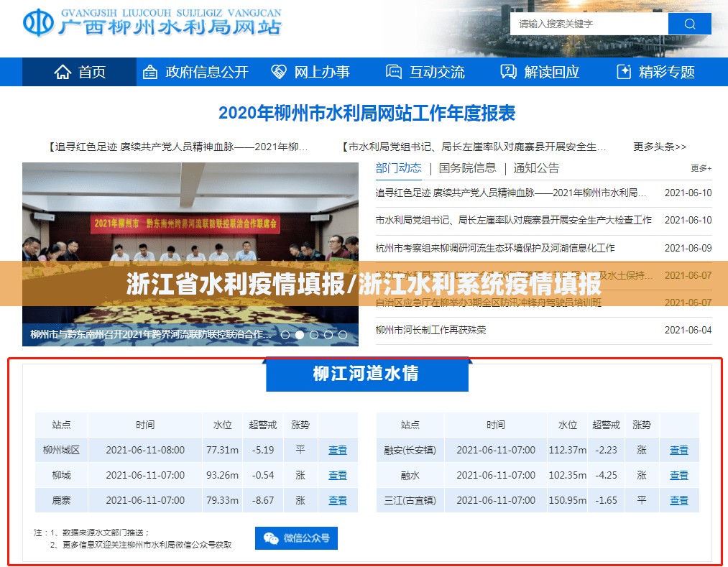Viewport: 728px width, 567px height.
Task: Switch to 部门动态 tab
Action: click(x=398, y=168)
